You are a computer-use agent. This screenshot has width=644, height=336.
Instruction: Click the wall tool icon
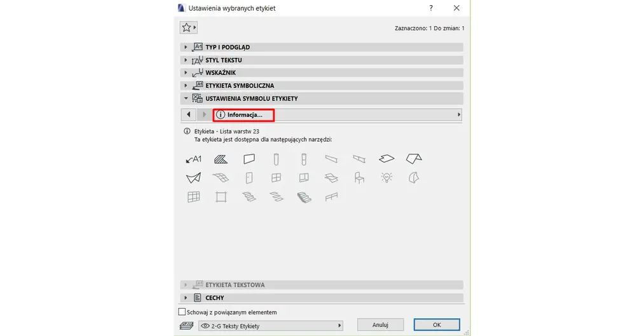pos(249,159)
